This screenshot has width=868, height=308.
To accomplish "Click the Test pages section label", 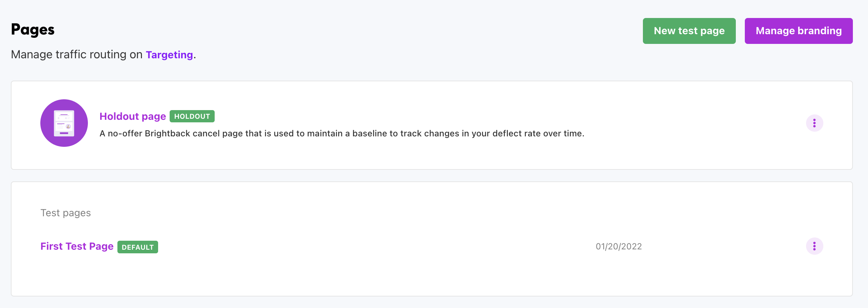I will pos(66,213).
